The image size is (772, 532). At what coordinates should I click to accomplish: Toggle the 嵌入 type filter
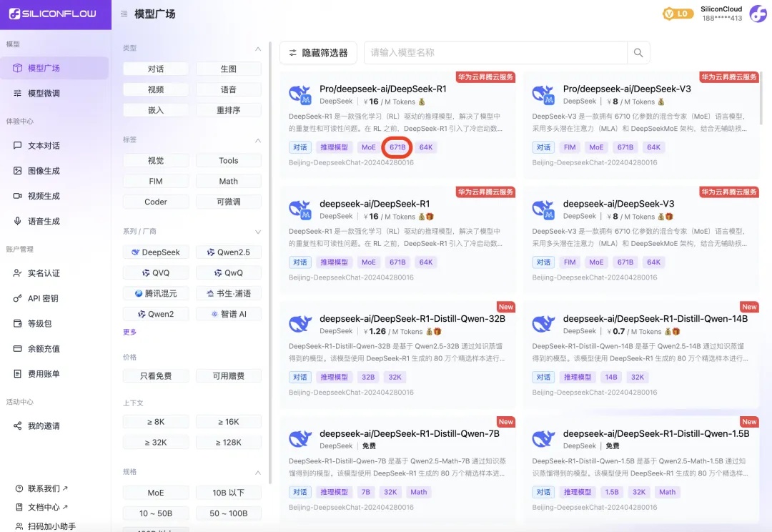coord(156,110)
